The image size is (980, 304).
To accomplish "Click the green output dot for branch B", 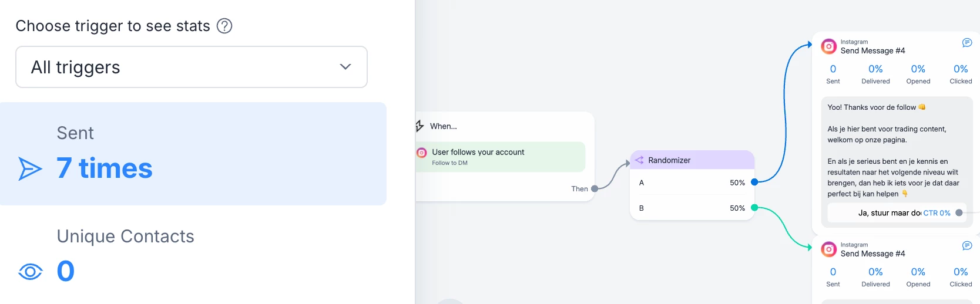I will tap(754, 208).
